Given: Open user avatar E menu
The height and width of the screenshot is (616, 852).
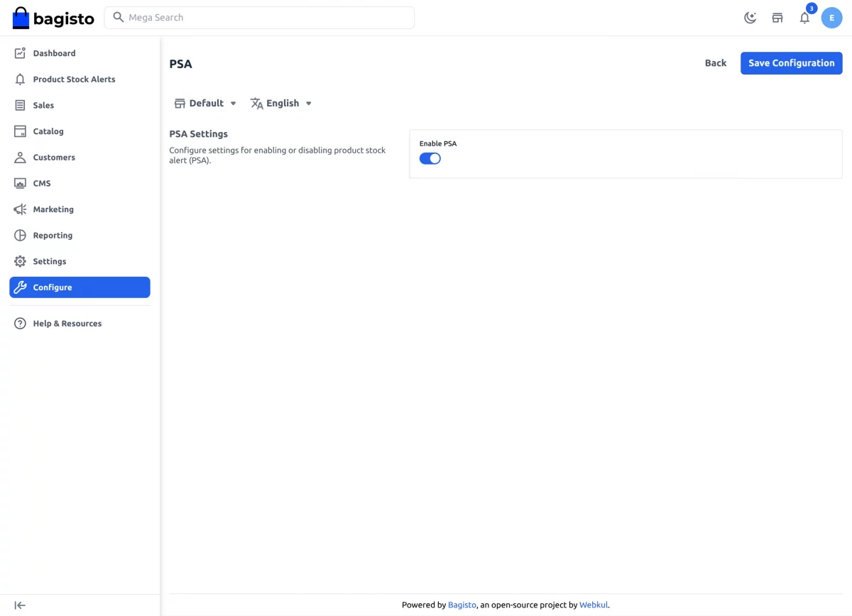Looking at the screenshot, I should [x=832, y=18].
